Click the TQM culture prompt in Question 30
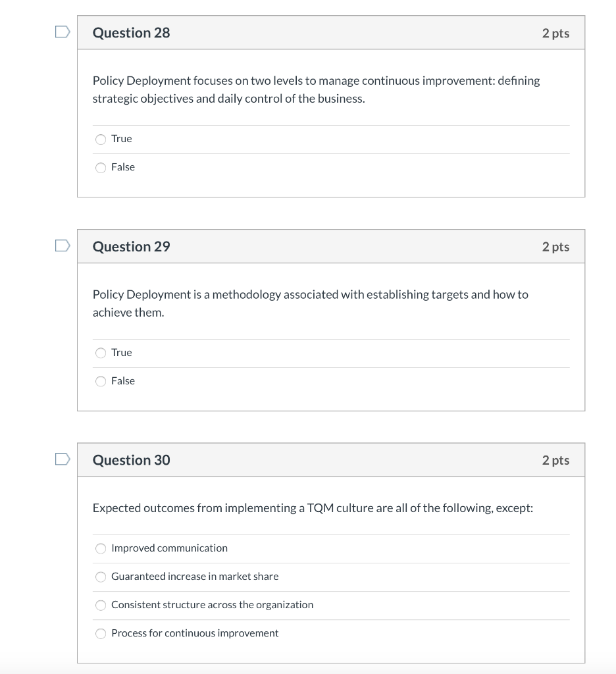The width and height of the screenshot is (616, 674). click(313, 507)
